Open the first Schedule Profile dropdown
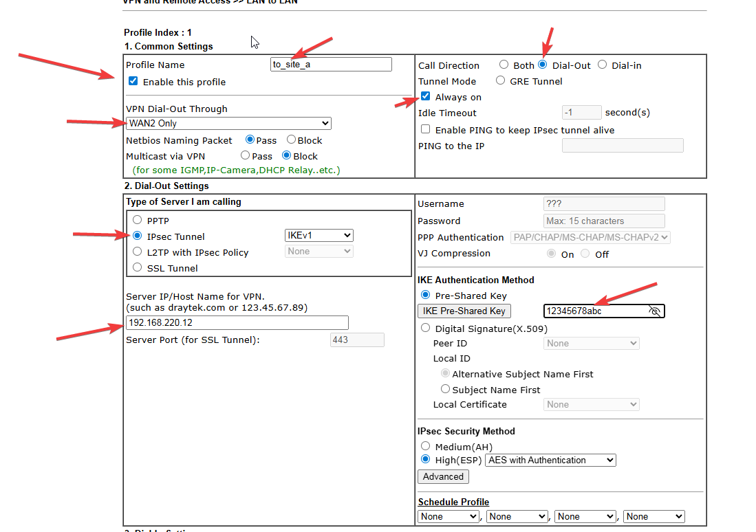This screenshot has height=532, width=756. (449, 517)
